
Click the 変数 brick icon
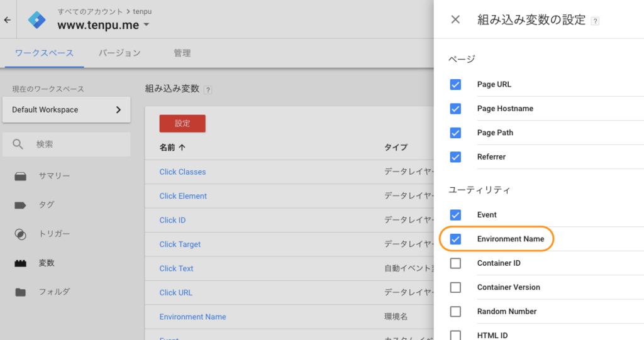(x=21, y=263)
